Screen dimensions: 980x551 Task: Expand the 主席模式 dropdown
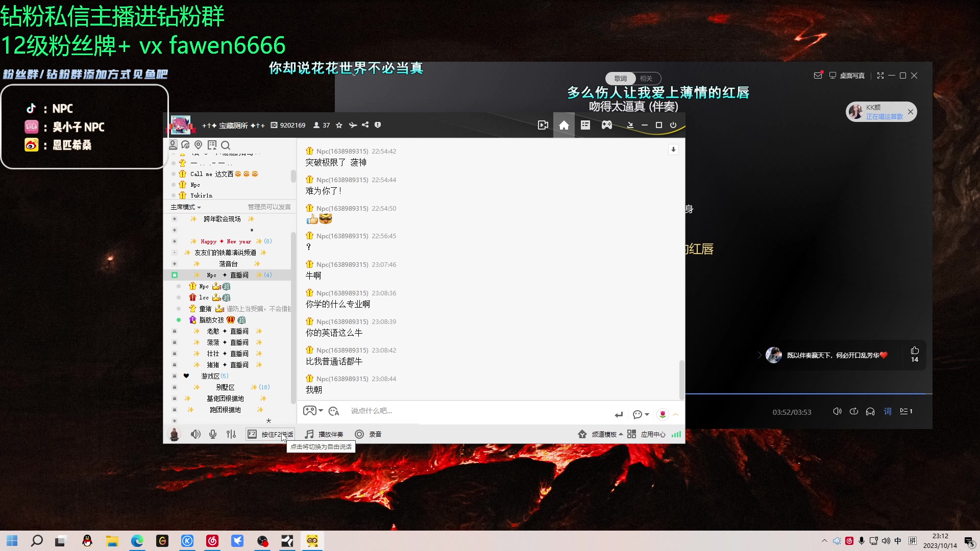185,207
